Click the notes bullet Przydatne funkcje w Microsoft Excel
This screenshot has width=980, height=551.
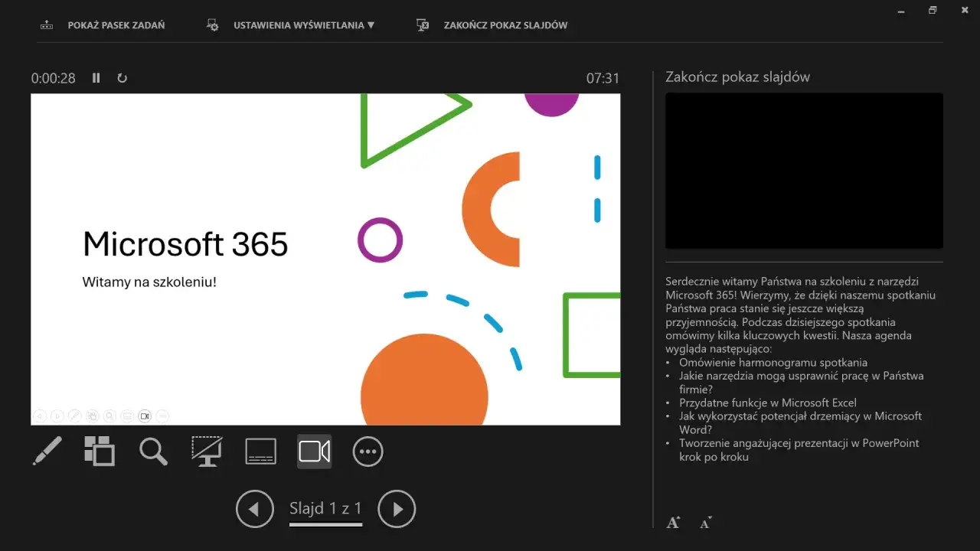click(768, 403)
